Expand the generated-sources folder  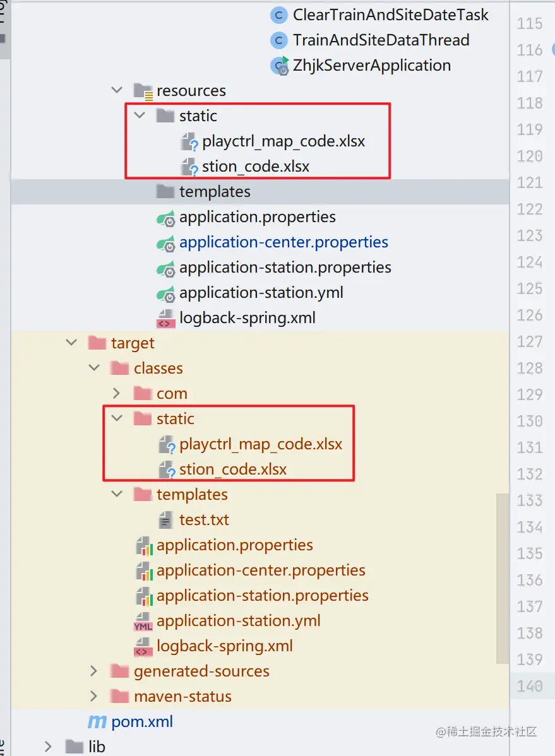(94, 671)
